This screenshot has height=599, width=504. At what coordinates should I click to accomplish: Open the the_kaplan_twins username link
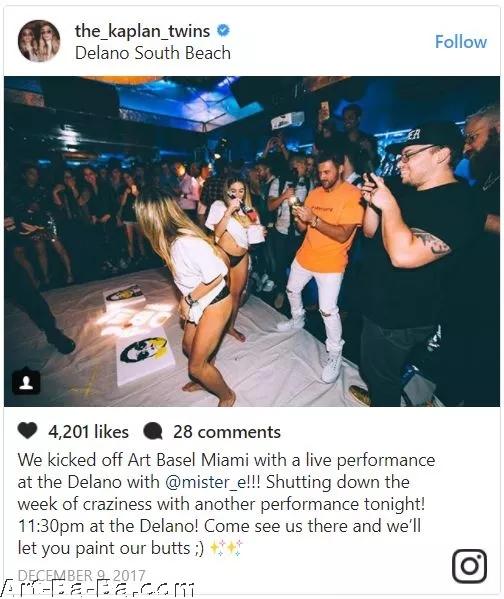[x=142, y=31]
